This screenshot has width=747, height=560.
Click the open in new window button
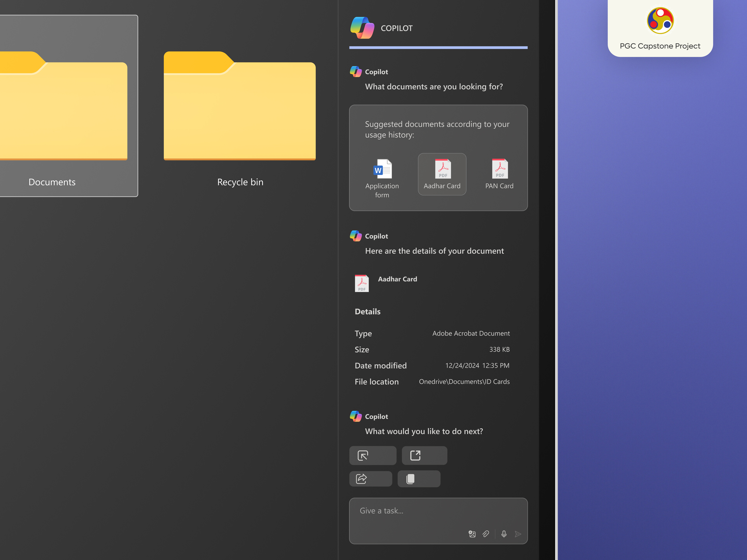click(x=424, y=455)
